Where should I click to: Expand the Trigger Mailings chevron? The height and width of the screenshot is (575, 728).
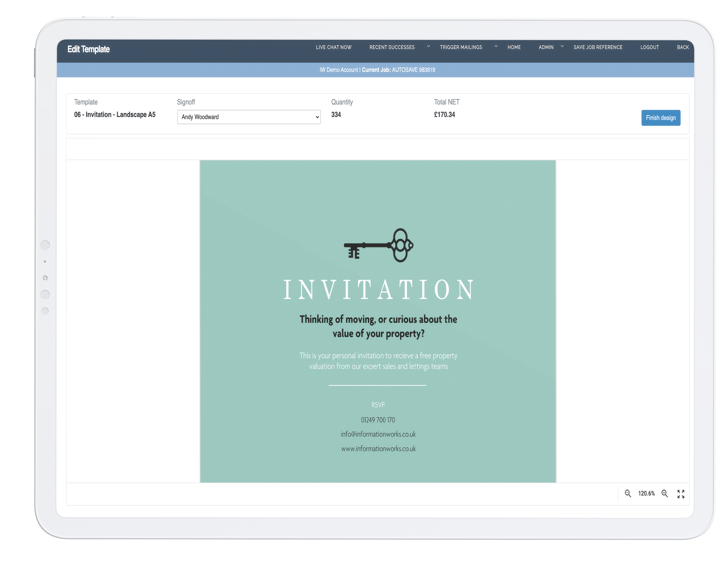coord(496,47)
